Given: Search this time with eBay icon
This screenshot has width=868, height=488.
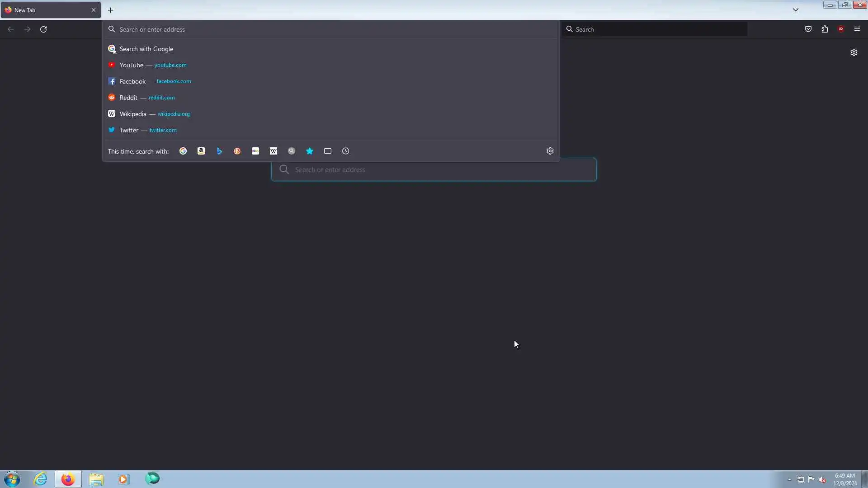Looking at the screenshot, I should (x=255, y=151).
